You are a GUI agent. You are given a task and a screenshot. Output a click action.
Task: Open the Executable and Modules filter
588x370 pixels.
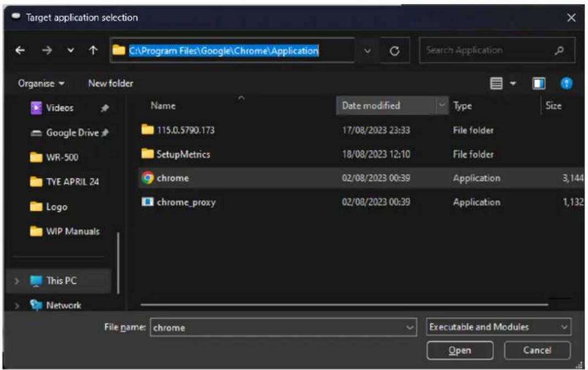(x=498, y=327)
